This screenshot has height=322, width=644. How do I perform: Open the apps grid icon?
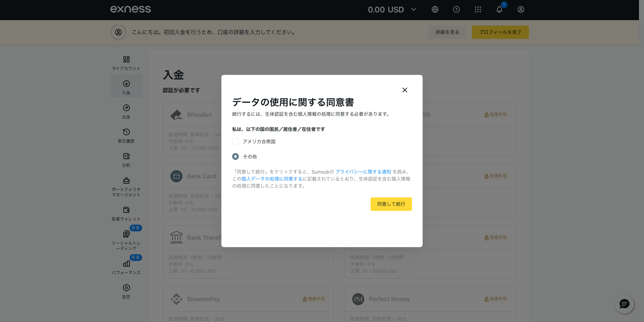(x=478, y=9)
